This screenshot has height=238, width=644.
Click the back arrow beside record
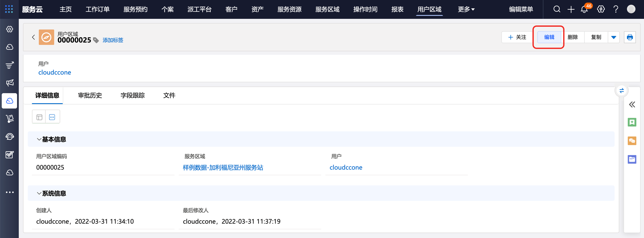click(33, 37)
